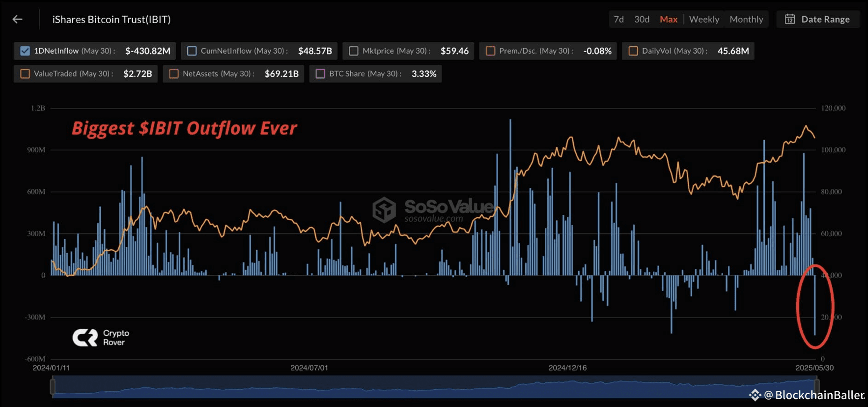This screenshot has width=868, height=407.
Task: Click the $59.46 market price value
Action: (454, 51)
